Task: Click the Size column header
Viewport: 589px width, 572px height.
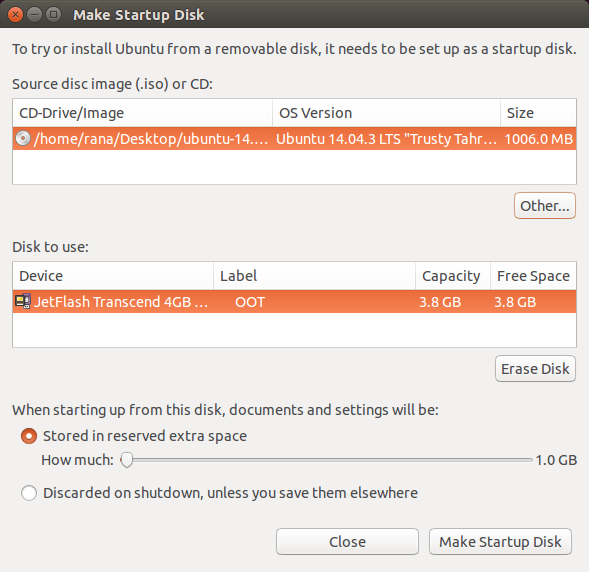Action: coord(538,113)
